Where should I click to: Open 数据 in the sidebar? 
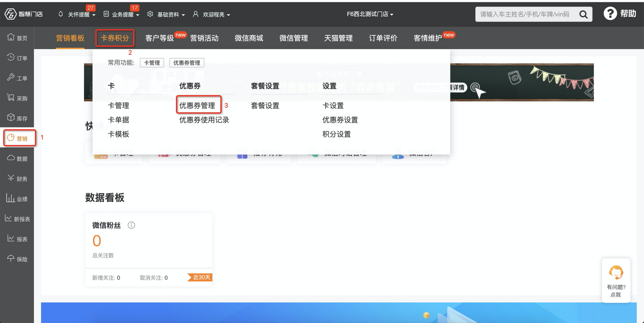[x=17, y=158]
